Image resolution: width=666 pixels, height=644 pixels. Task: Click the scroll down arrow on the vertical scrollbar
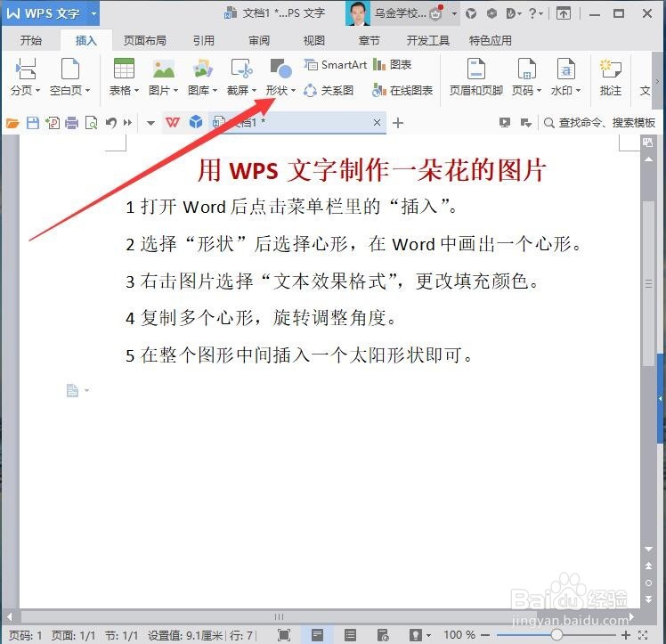tap(648, 550)
